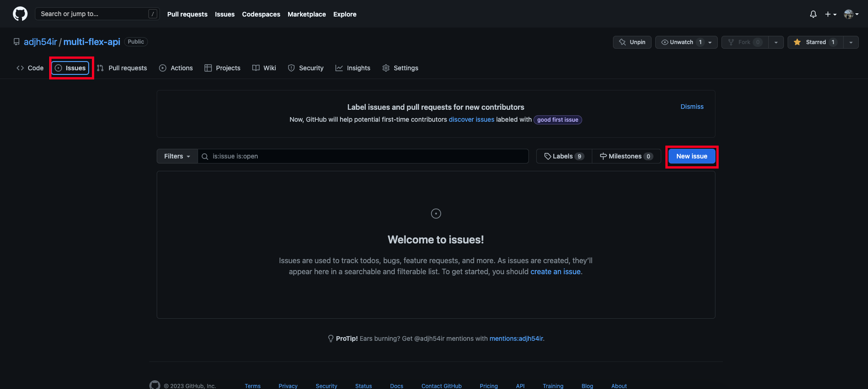Open the repository Security tab
The width and height of the screenshot is (868, 389).
306,68
